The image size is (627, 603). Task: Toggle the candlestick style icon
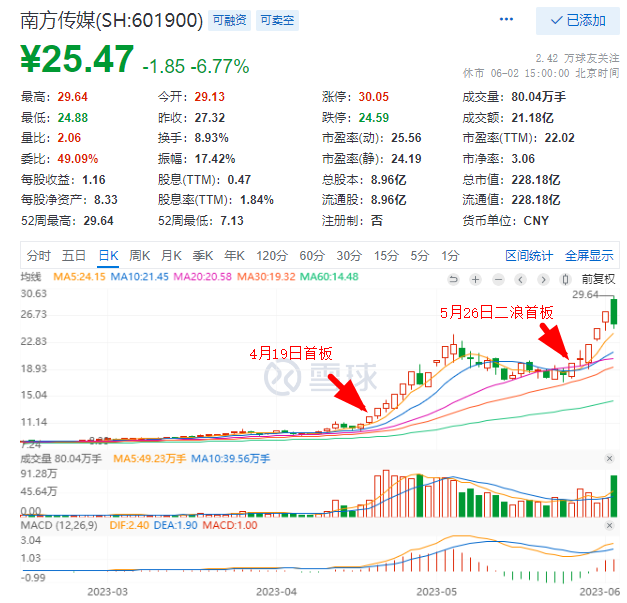565,279
